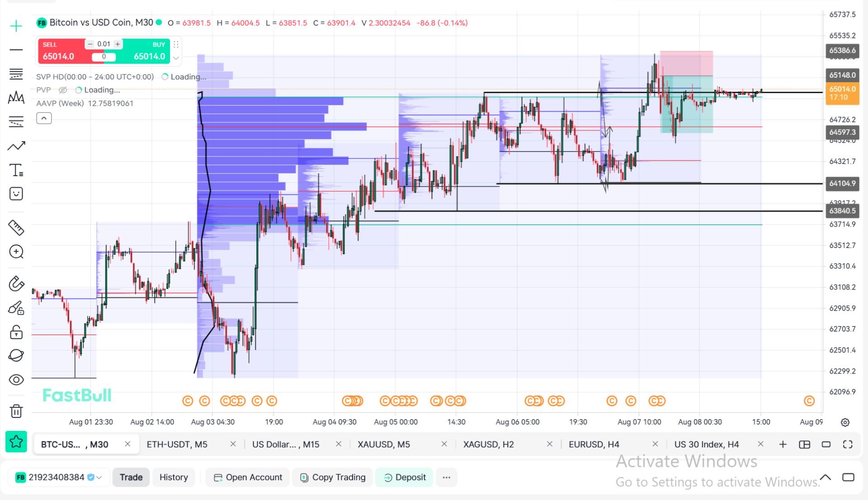Expand the account number dropdown arrow
This screenshot has height=500, width=868.
(99, 477)
